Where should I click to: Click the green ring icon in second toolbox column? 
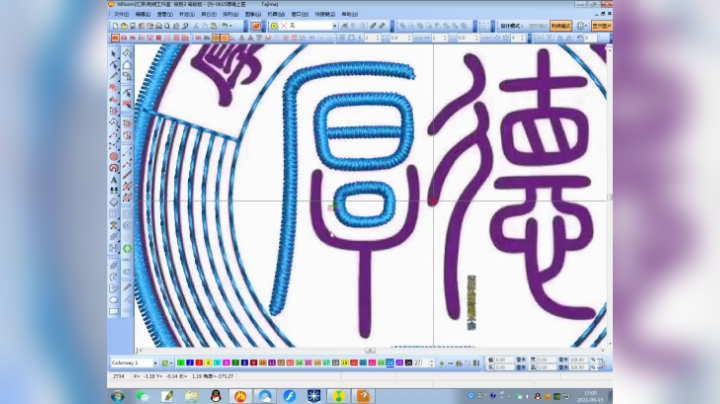click(x=127, y=248)
